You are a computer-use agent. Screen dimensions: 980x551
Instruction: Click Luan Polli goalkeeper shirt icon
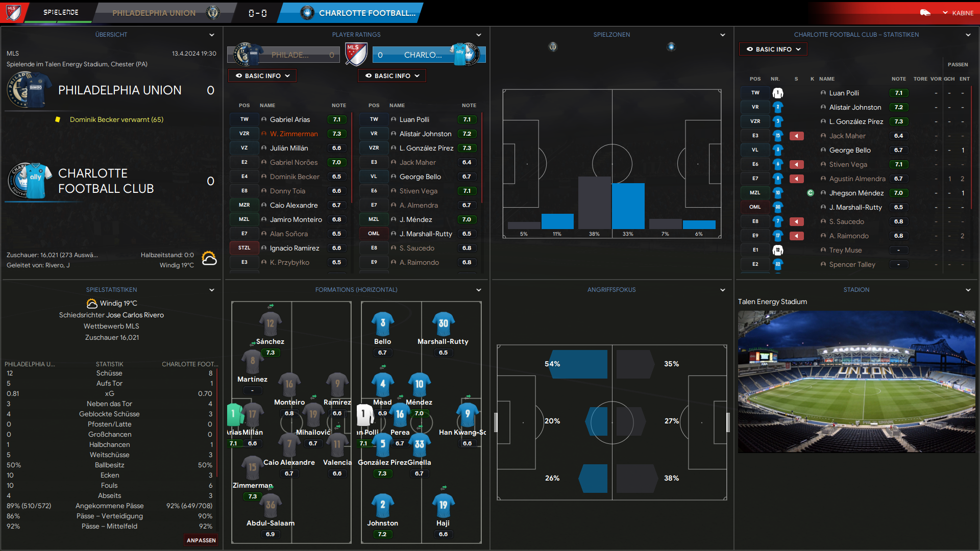pyautogui.click(x=778, y=93)
